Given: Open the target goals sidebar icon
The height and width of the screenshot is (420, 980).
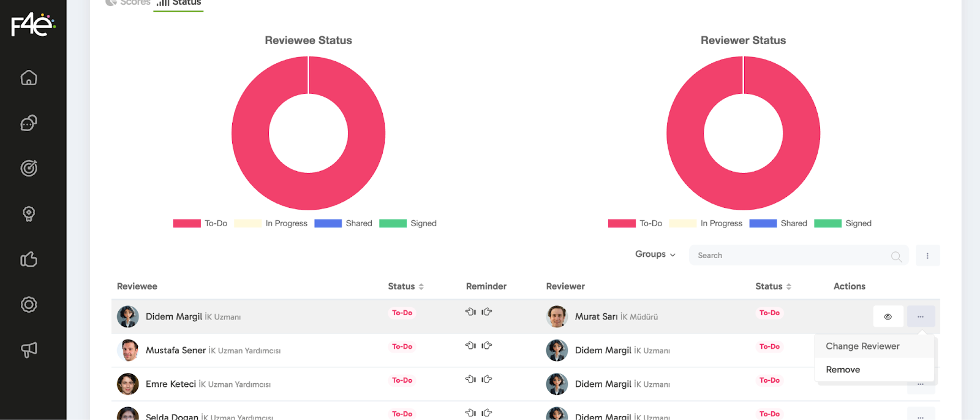Looking at the screenshot, I should [29, 168].
